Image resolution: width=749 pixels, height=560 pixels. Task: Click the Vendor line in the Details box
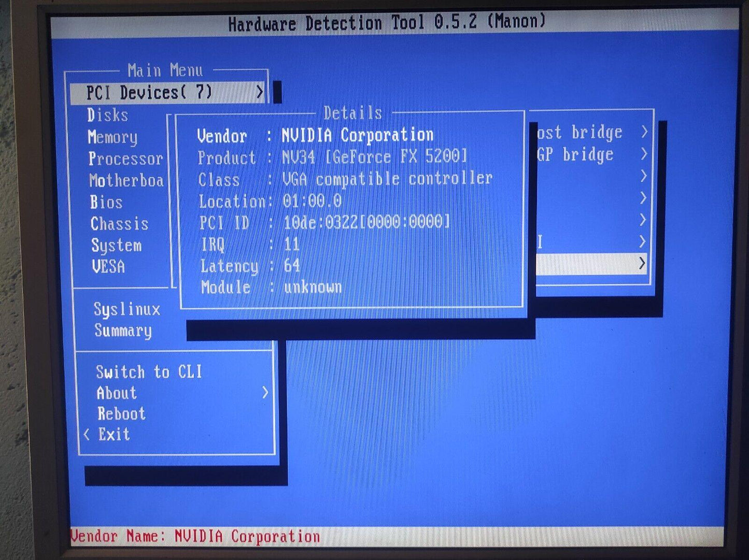315,136
